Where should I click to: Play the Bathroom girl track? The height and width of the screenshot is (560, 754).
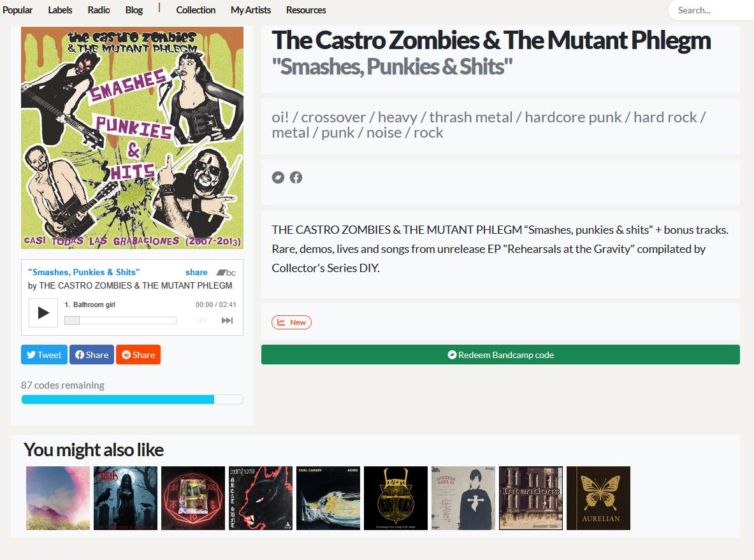(x=43, y=313)
